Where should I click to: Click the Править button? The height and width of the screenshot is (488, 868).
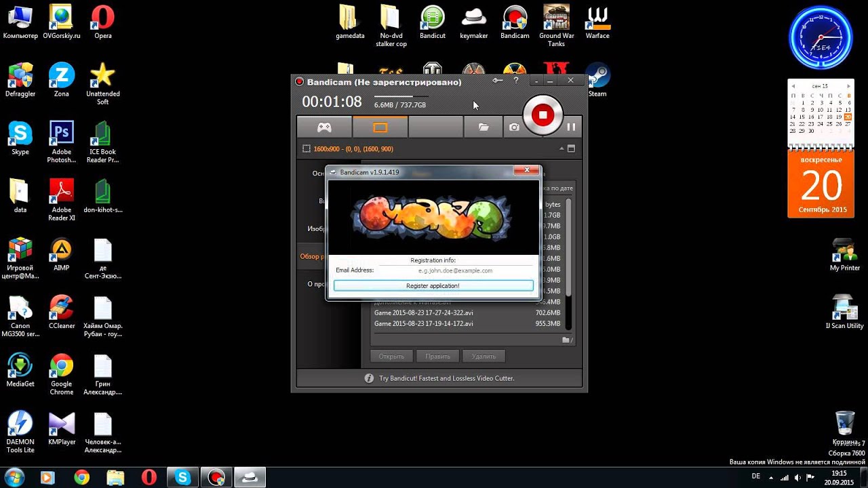click(x=437, y=356)
